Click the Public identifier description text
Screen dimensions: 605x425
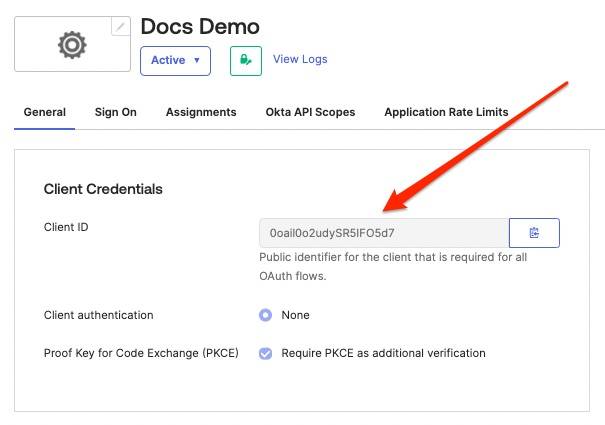(393, 266)
